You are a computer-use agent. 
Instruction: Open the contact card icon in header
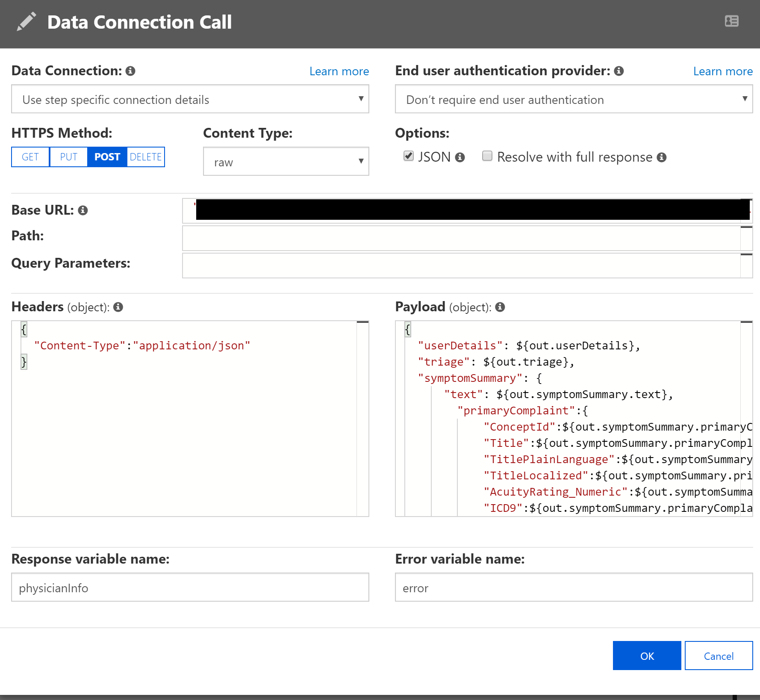pyautogui.click(x=731, y=21)
